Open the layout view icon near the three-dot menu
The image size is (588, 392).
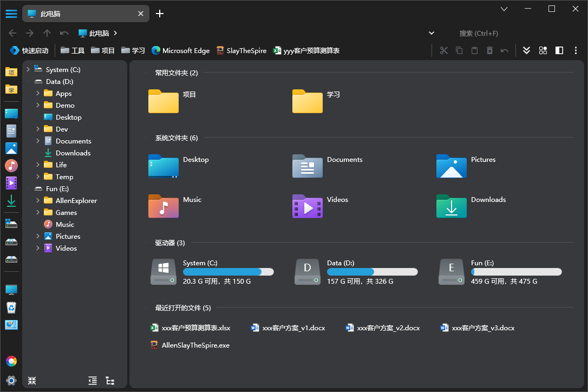coord(543,50)
